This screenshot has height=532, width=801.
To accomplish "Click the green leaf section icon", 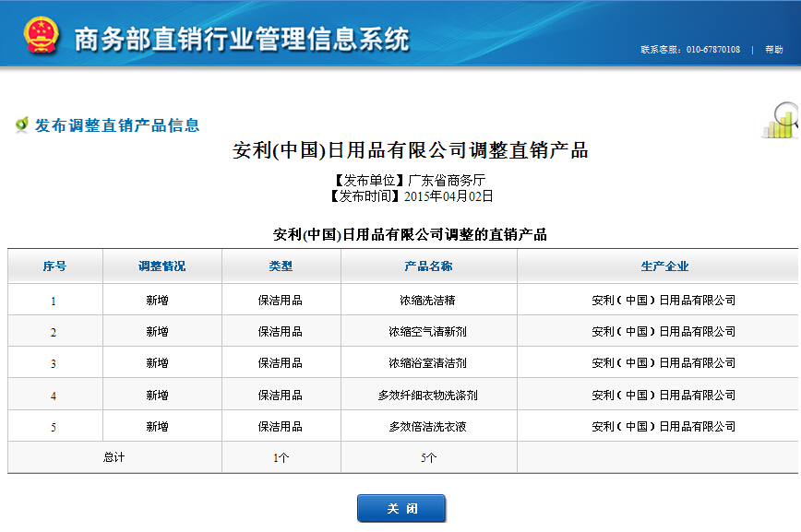I will coord(21,124).
